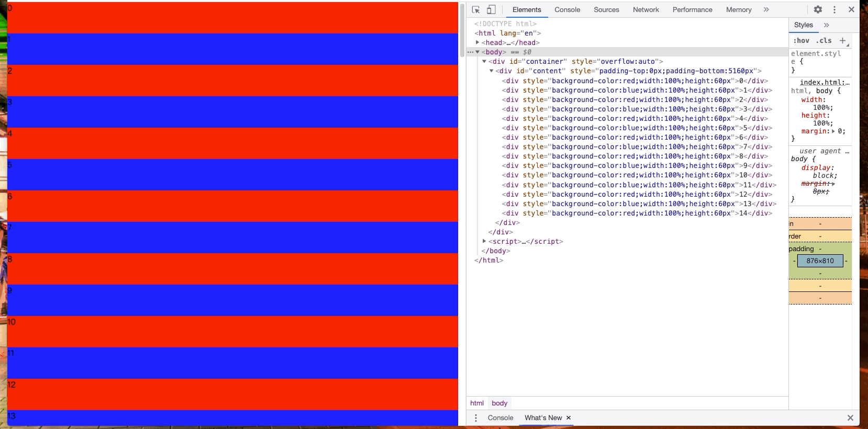Toggle the .cls class editor button
This screenshot has width=868, height=429.
coord(824,40)
